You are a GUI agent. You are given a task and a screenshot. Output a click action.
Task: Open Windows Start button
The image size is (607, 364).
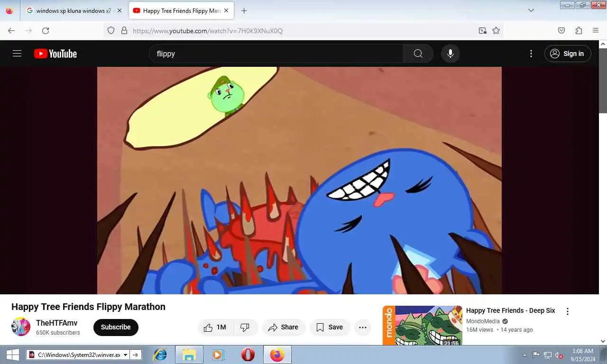click(13, 355)
